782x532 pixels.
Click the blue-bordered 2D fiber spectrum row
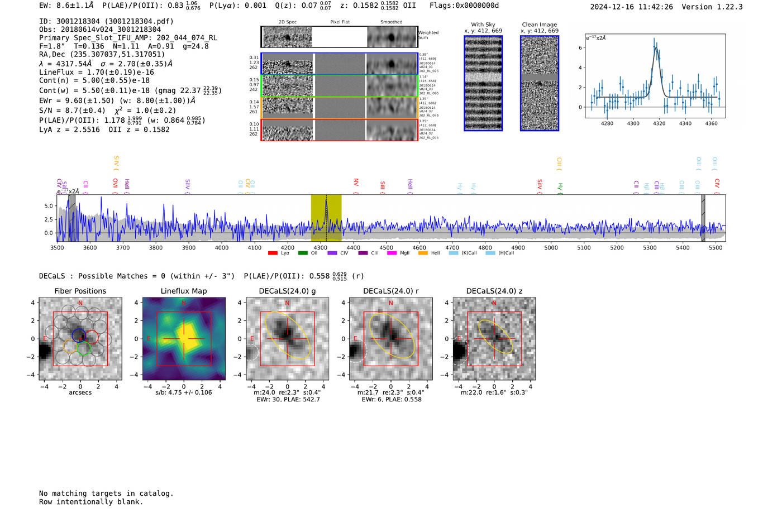340,64
